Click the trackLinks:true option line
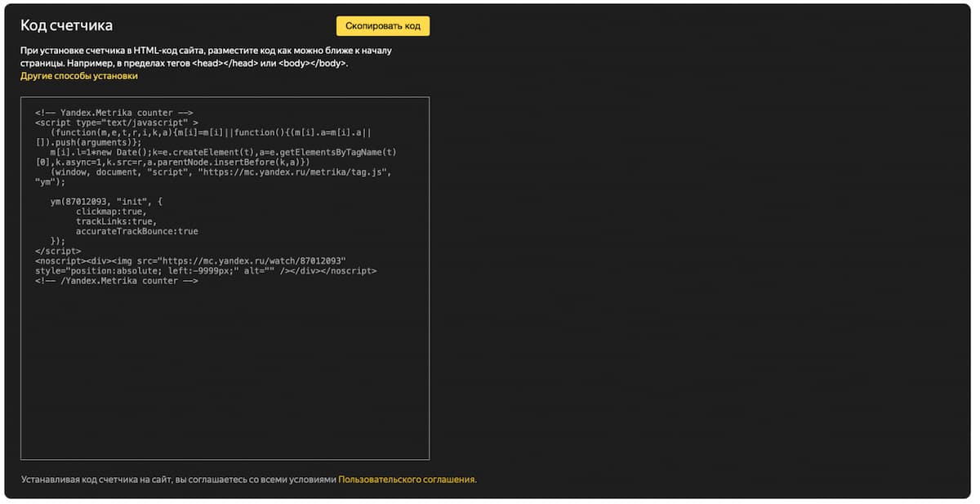Viewport: 980px width, 504px height. tap(116, 221)
